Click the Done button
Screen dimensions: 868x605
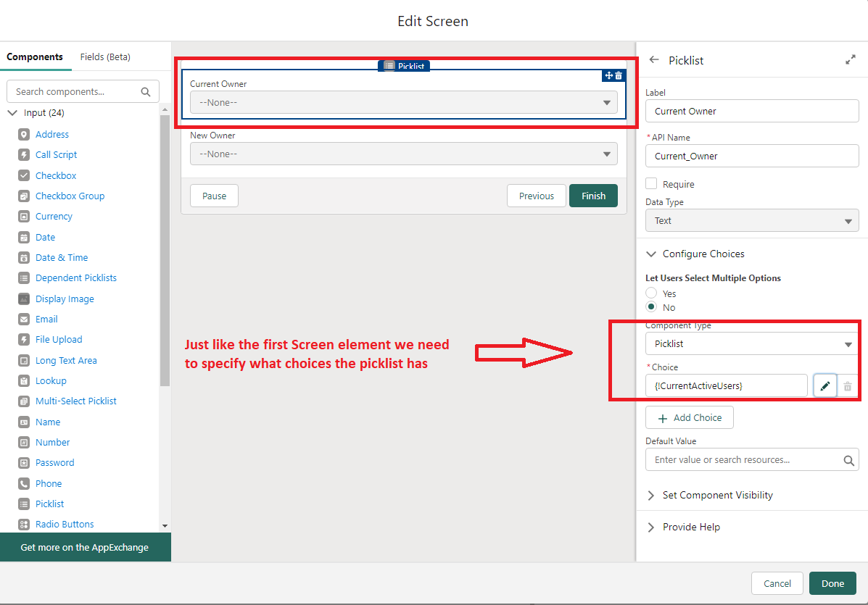click(x=832, y=583)
